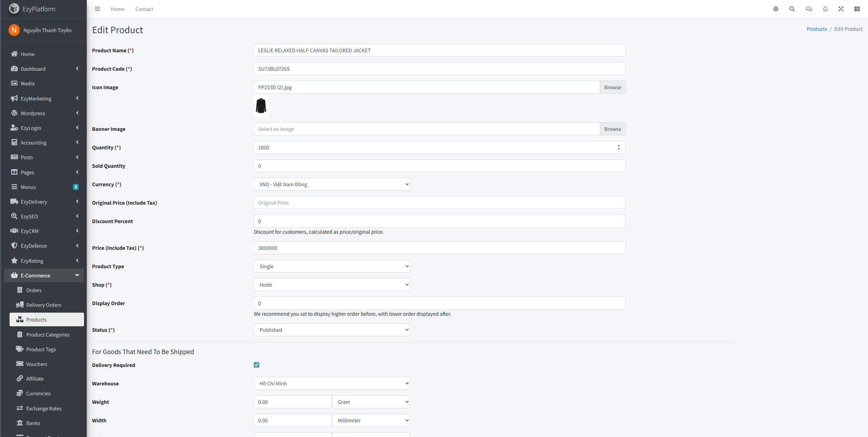Image resolution: width=868 pixels, height=437 pixels.
Task: Click the jacket icon image thumbnail
Action: (261, 106)
